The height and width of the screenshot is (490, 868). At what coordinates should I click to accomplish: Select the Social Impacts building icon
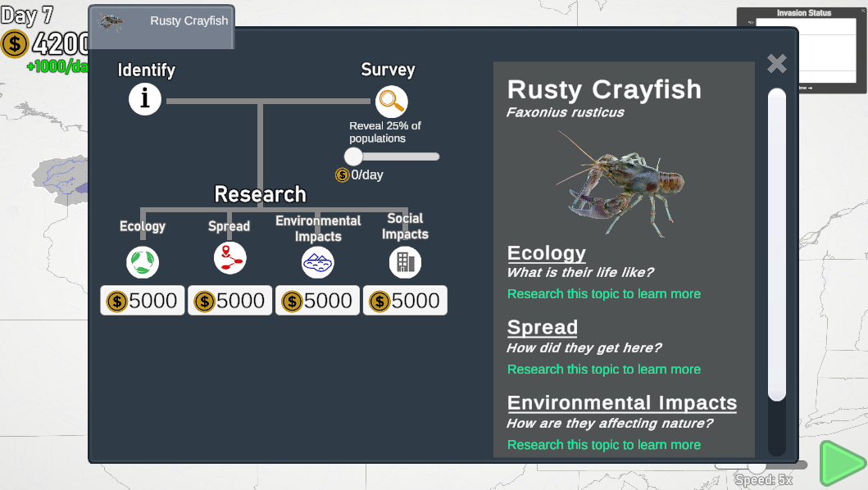(x=405, y=262)
